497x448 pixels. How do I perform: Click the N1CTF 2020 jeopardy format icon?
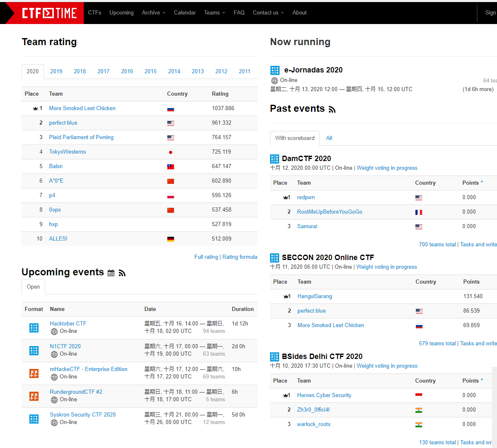[x=34, y=351]
